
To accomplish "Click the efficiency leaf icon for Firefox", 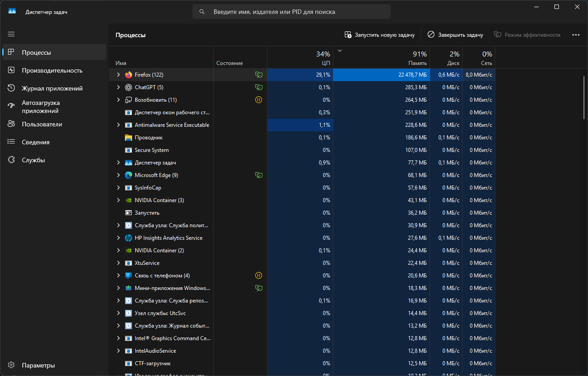I will (x=258, y=75).
